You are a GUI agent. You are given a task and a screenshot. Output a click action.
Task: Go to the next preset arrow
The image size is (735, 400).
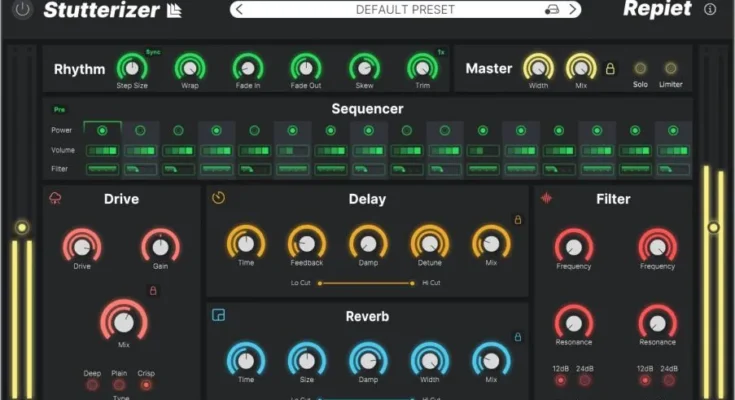tap(572, 9)
